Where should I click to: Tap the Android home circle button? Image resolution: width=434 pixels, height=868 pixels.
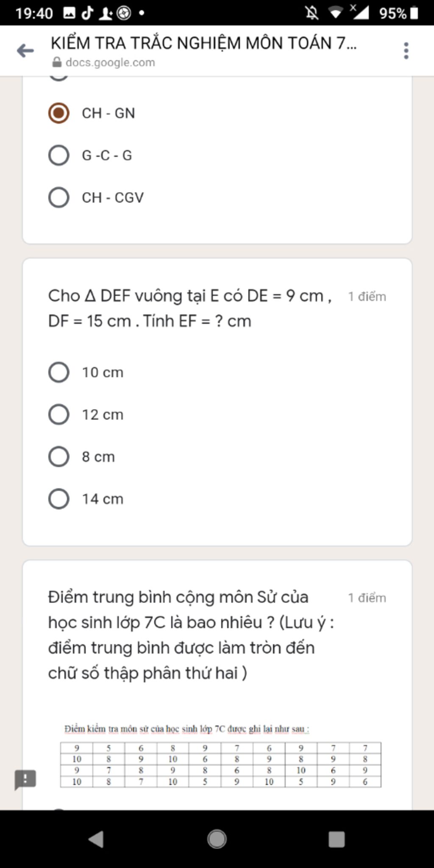click(217, 839)
